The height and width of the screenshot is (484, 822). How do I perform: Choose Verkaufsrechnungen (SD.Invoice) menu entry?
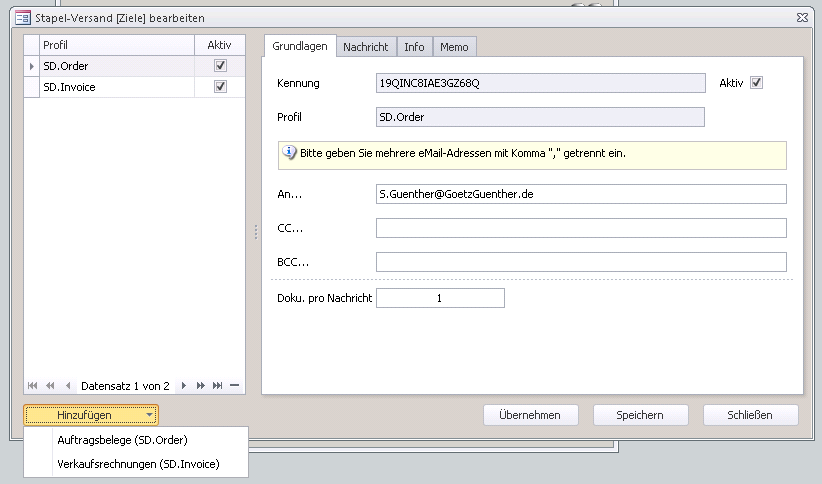(138, 463)
